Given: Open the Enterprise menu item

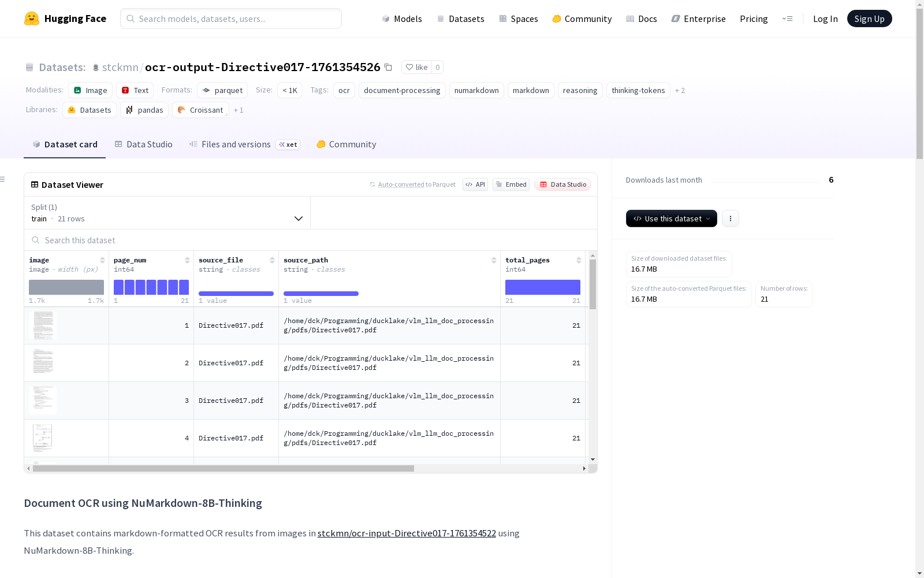Looking at the screenshot, I should (x=699, y=18).
